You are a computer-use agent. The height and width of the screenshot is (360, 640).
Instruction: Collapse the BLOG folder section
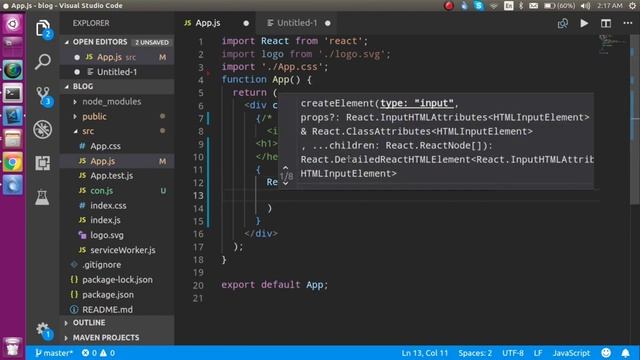coord(117,87)
